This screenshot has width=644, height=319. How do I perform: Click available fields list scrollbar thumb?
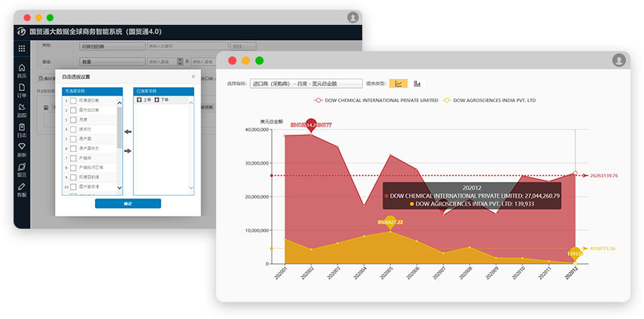(x=120, y=127)
